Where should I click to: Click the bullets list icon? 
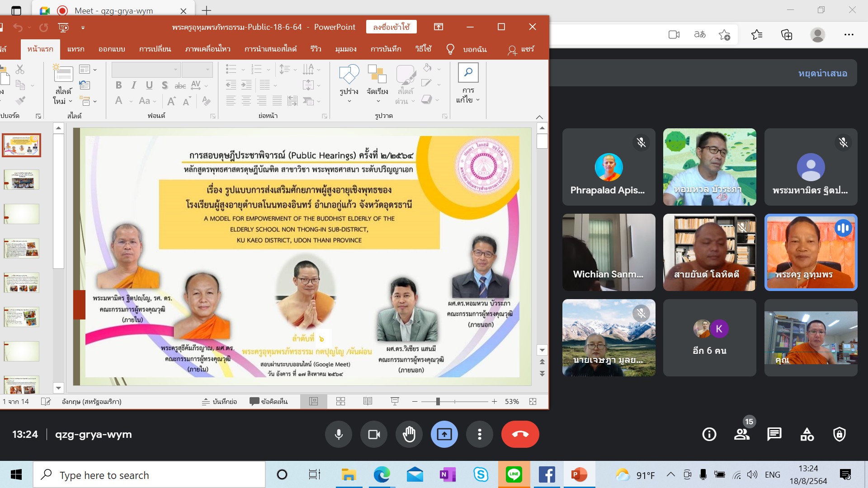click(x=231, y=69)
